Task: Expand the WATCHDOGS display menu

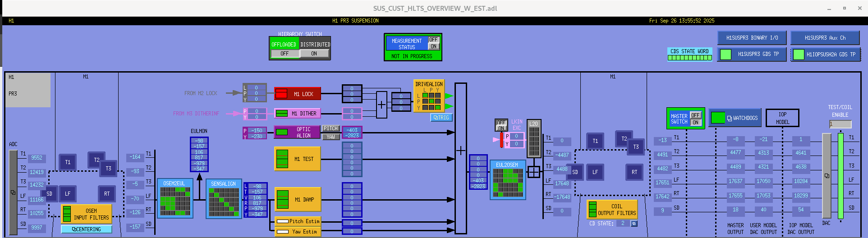Action: pos(735,118)
